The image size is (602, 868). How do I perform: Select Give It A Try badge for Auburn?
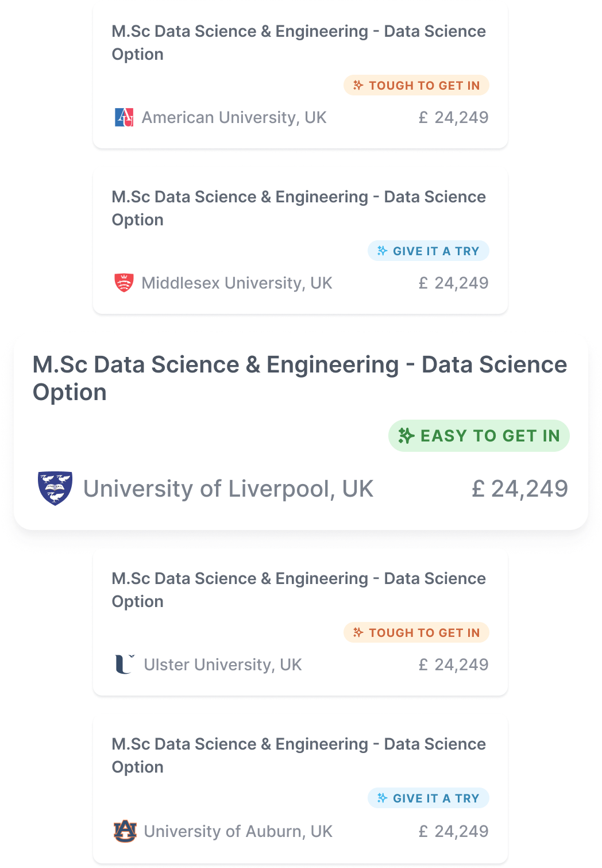[x=428, y=798]
